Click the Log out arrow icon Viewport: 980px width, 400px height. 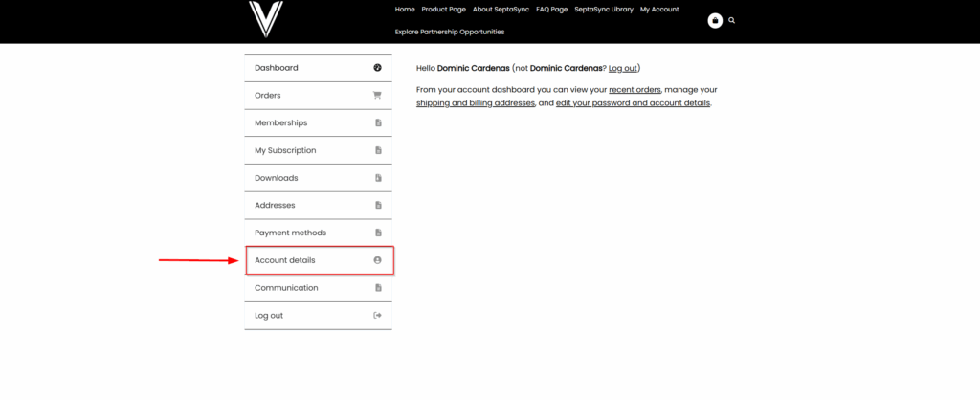tap(377, 316)
